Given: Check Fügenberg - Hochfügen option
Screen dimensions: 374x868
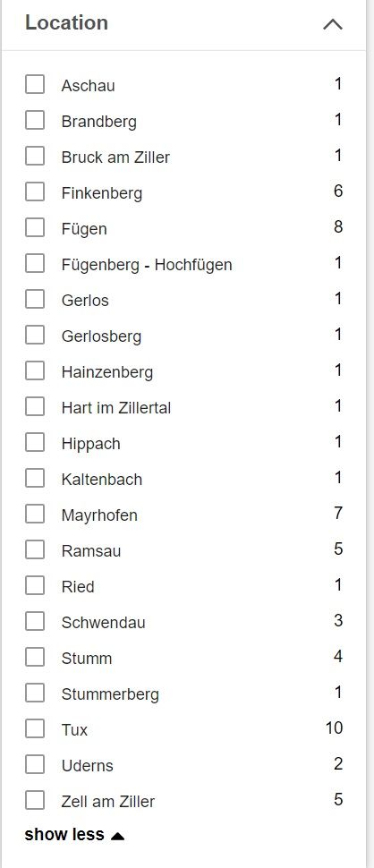Looking at the screenshot, I should (x=35, y=263).
